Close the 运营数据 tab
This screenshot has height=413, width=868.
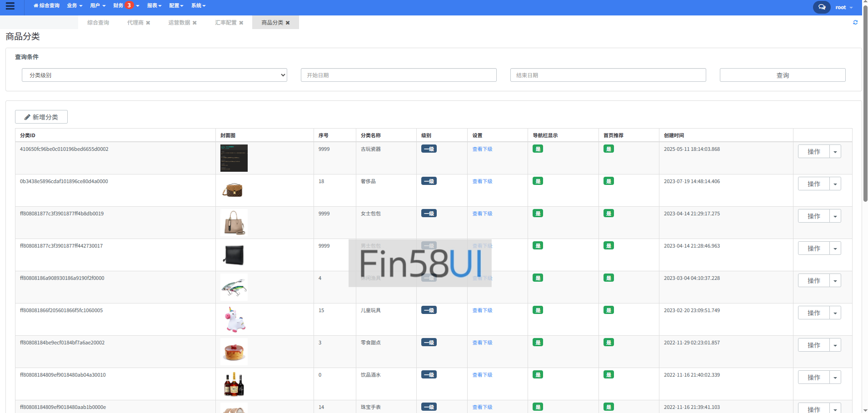tap(195, 23)
